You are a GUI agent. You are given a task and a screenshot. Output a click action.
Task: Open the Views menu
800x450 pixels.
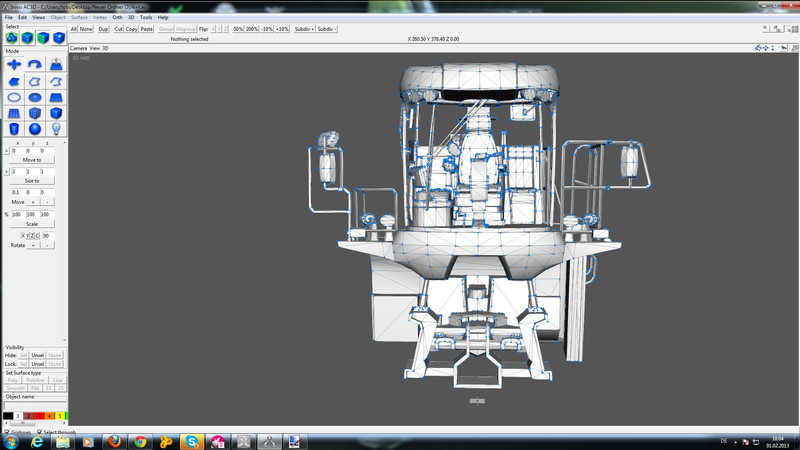(39, 17)
